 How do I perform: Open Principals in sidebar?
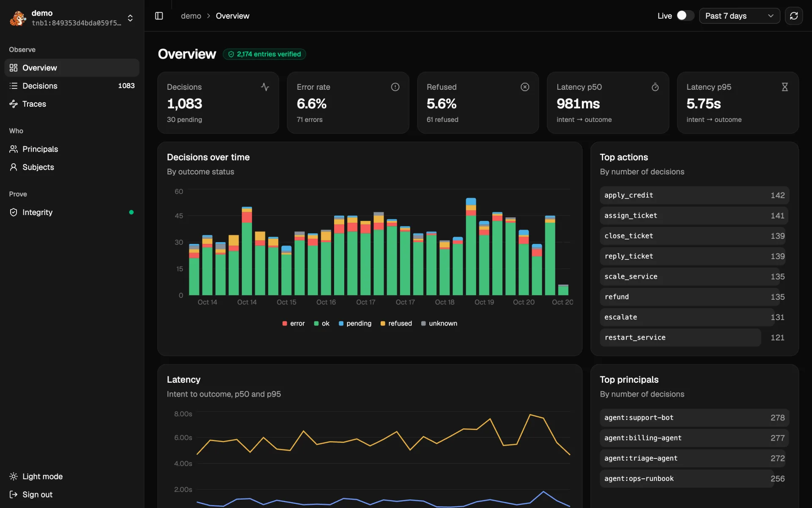tap(72, 149)
